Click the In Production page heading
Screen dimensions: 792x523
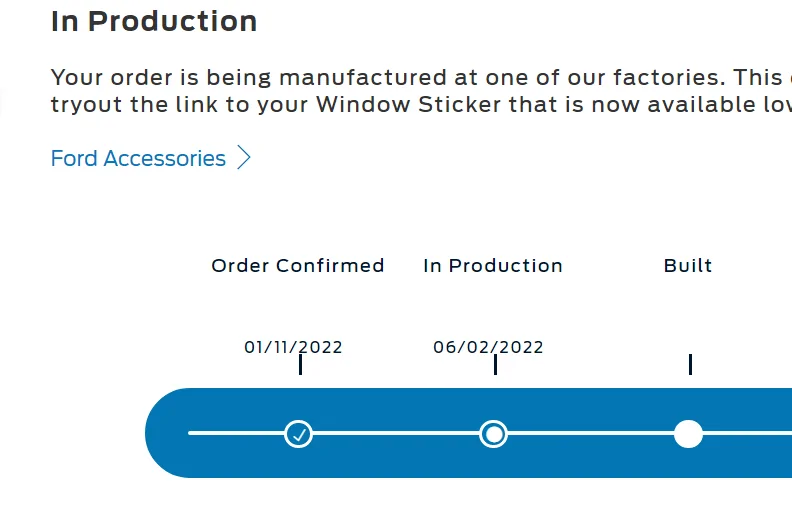click(x=154, y=21)
